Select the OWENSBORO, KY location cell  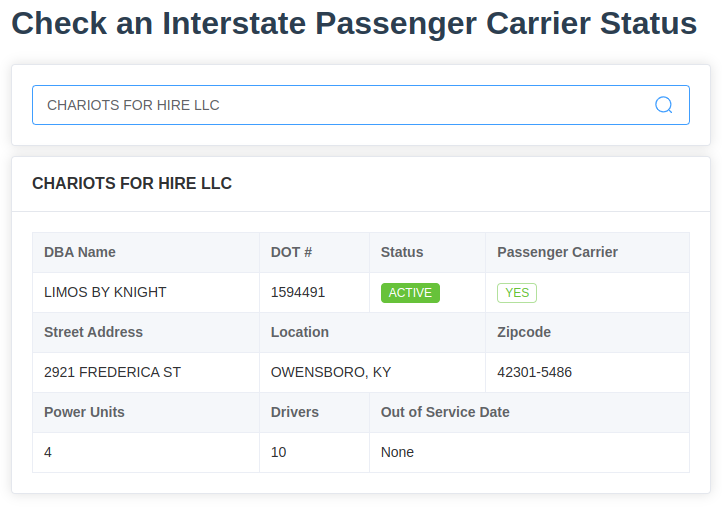coord(373,372)
